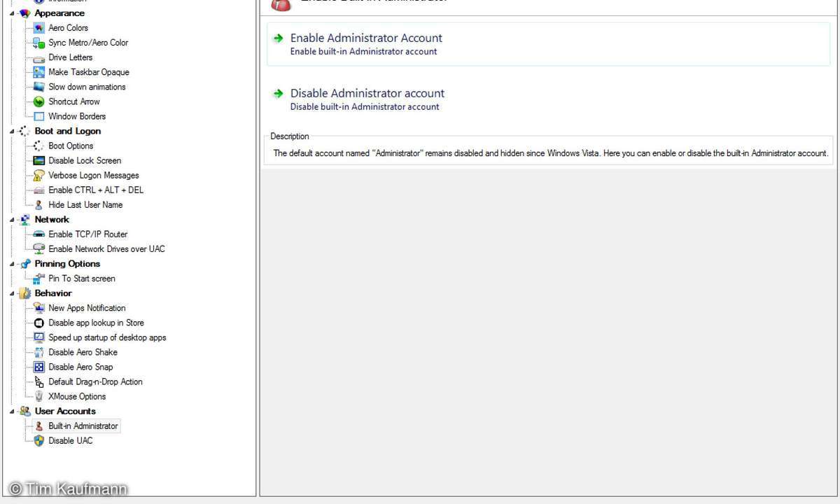
Task: Click the Pinning Options pin icon
Action: click(25, 264)
